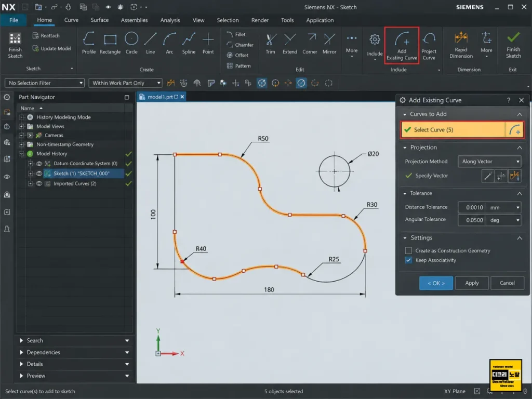Switch to the Render ribbon tab
Screen dimensions: 532x399
click(260, 20)
